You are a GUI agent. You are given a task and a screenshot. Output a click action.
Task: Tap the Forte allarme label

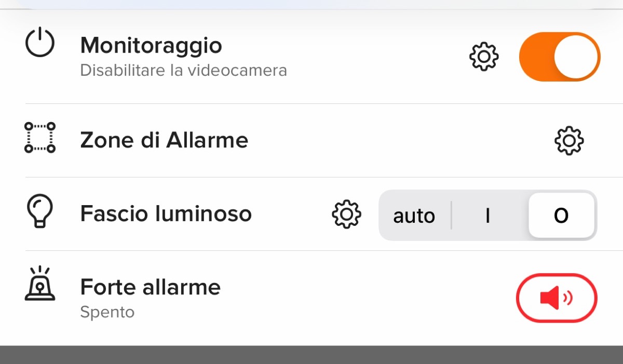click(150, 287)
